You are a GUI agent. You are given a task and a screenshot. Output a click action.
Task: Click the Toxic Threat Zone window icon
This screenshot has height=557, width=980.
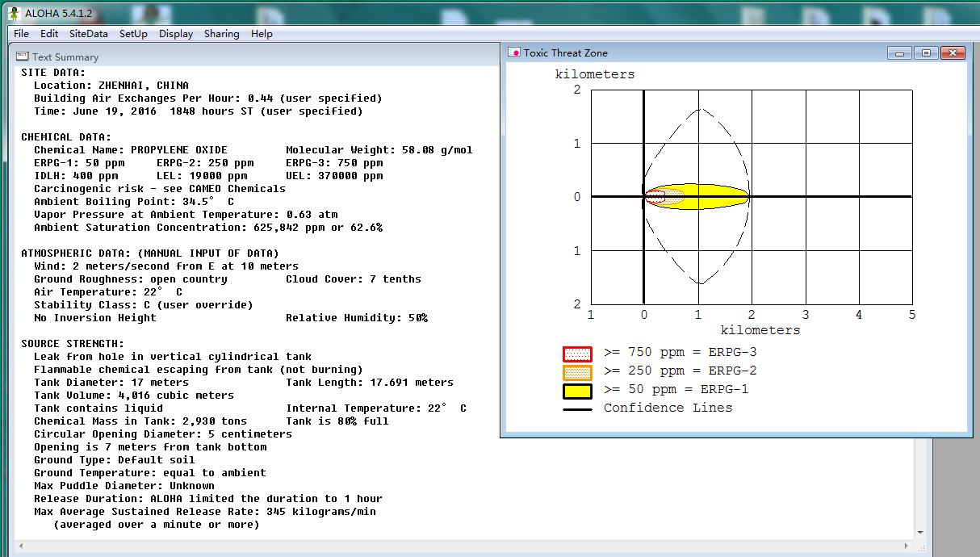[513, 52]
